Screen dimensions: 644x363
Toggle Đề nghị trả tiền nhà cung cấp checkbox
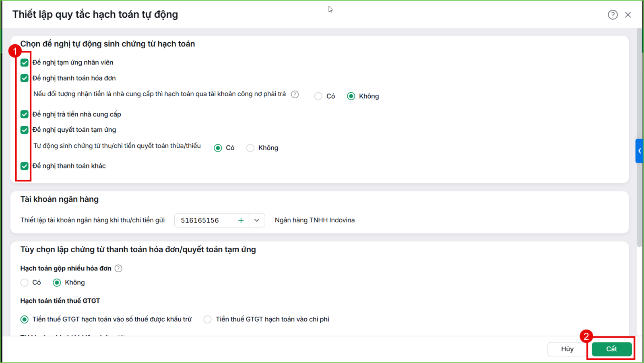(25, 114)
